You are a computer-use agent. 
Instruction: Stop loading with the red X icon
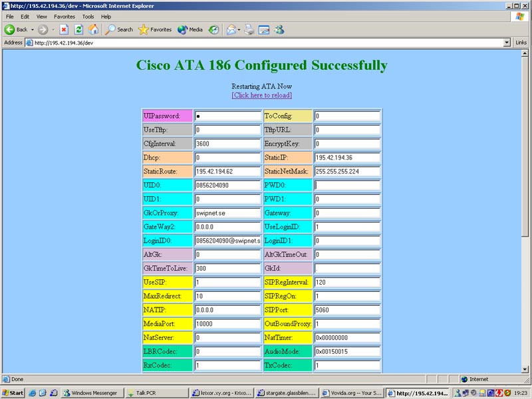pyautogui.click(x=63, y=30)
